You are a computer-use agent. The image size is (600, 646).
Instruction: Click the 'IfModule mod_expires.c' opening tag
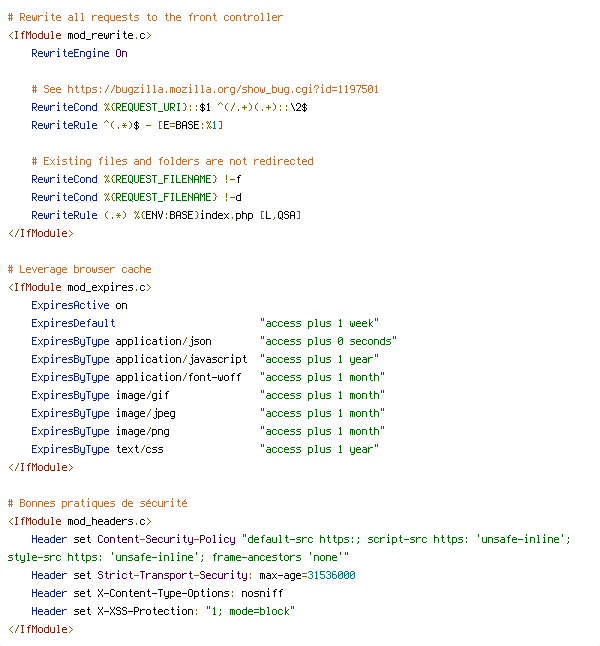[80, 288]
